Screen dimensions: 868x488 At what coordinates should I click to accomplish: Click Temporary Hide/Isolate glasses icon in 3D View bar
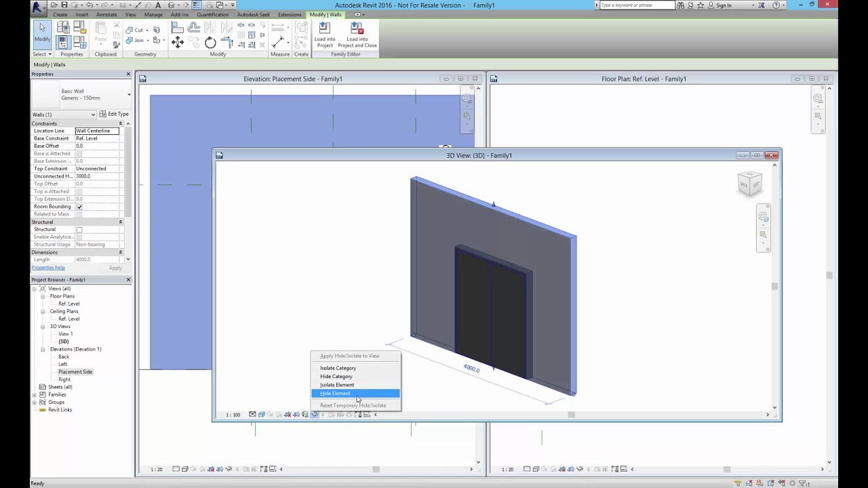tap(314, 414)
